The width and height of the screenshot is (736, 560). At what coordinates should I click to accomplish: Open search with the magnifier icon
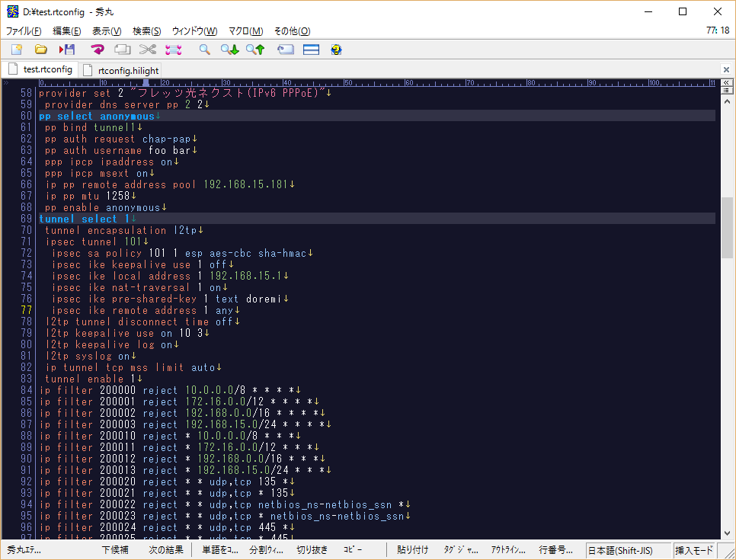tap(204, 50)
